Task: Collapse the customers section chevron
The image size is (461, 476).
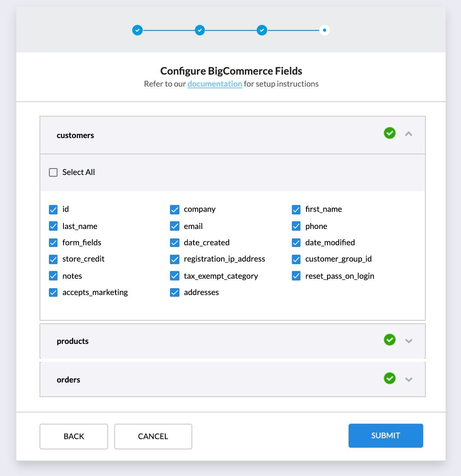Action: coord(409,133)
